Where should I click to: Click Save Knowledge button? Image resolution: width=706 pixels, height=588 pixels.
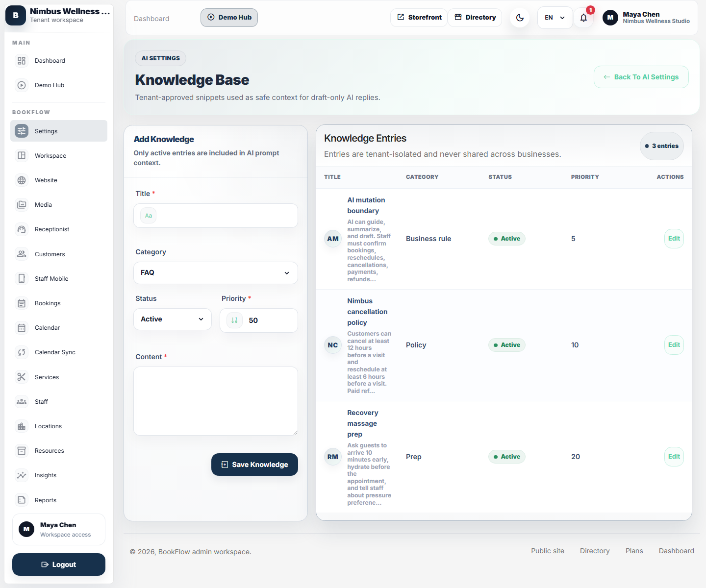click(x=254, y=465)
